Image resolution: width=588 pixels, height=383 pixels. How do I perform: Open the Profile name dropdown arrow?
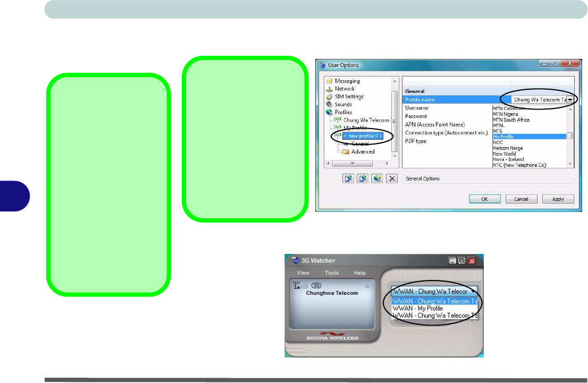coord(569,100)
